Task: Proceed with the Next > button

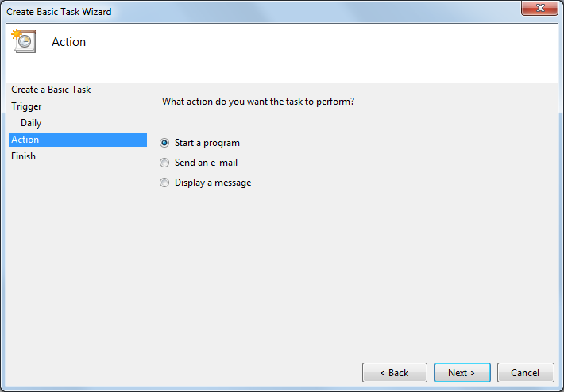Action: [462, 373]
